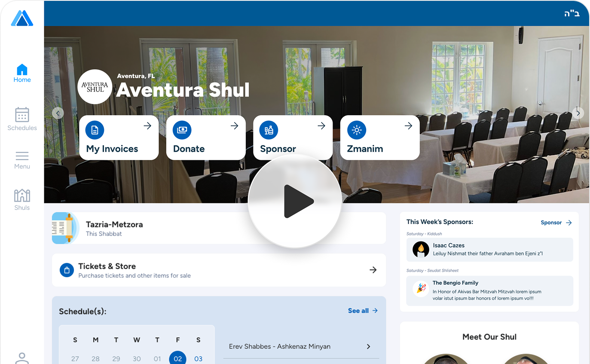The image size is (590, 364).
Task: Select date 02 on calendar
Action: pyautogui.click(x=177, y=358)
